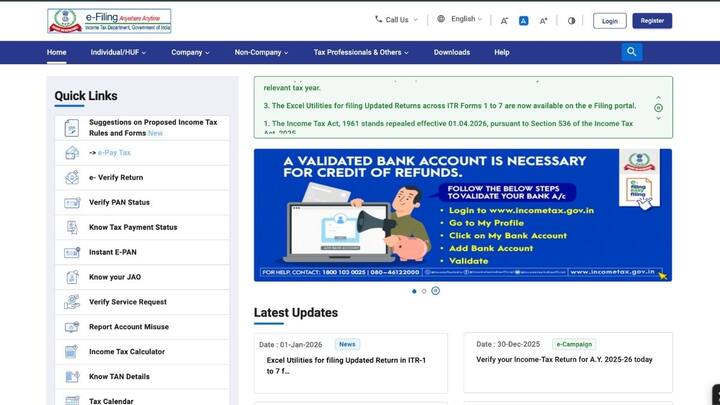Click the Tax Calendar icon
The width and height of the screenshot is (720, 405).
(x=72, y=400)
